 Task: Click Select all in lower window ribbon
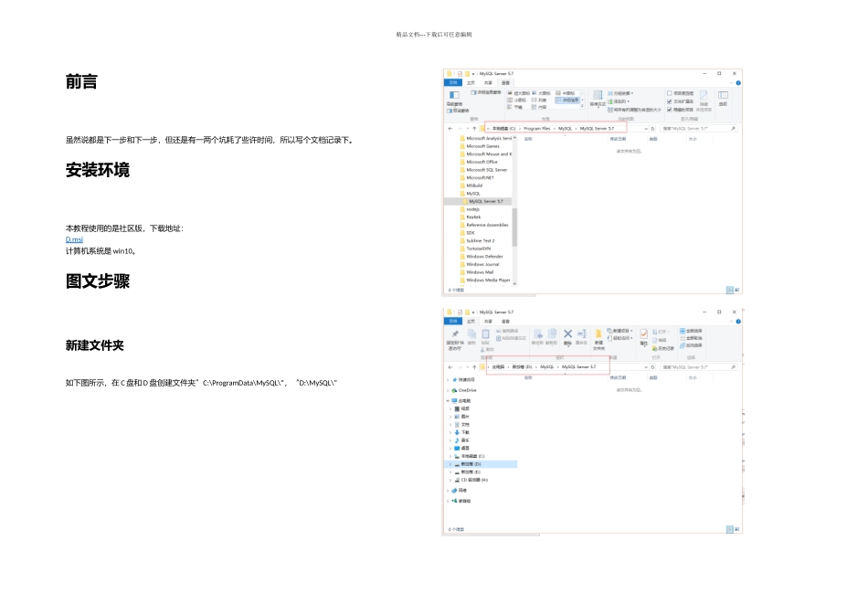pyautogui.click(x=691, y=331)
